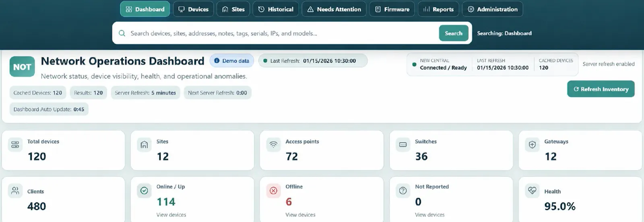The width and height of the screenshot is (644, 222).
Task: Open the Firmware tab
Action: tap(392, 9)
